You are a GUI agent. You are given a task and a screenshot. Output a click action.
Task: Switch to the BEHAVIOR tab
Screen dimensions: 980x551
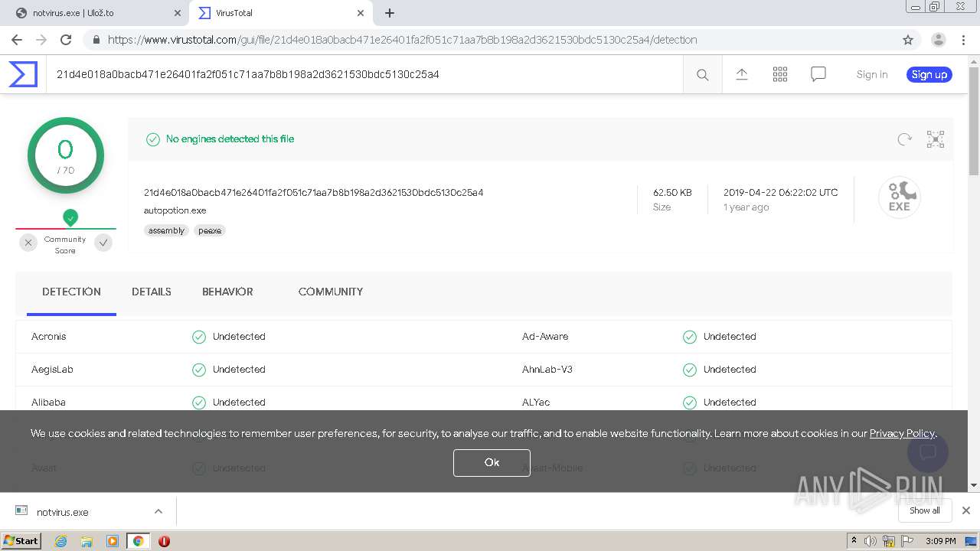coord(227,292)
